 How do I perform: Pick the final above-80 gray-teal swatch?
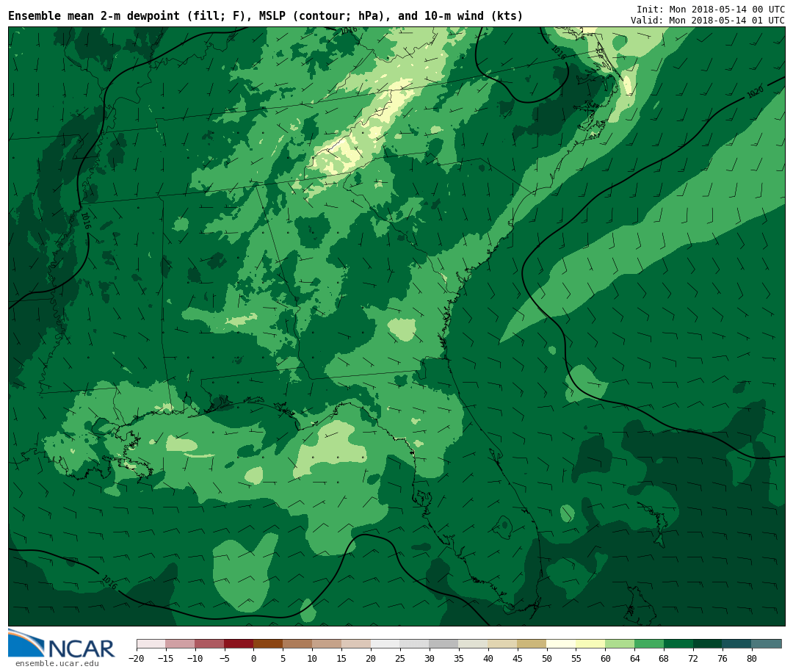(766, 644)
